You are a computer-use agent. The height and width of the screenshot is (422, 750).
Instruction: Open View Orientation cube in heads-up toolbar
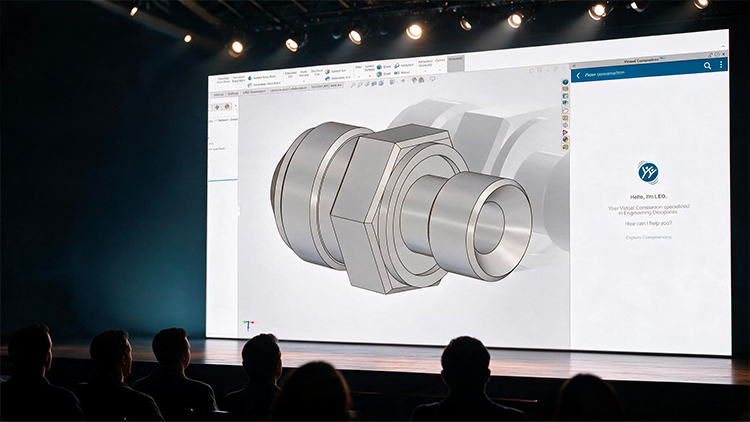pyautogui.click(x=381, y=83)
